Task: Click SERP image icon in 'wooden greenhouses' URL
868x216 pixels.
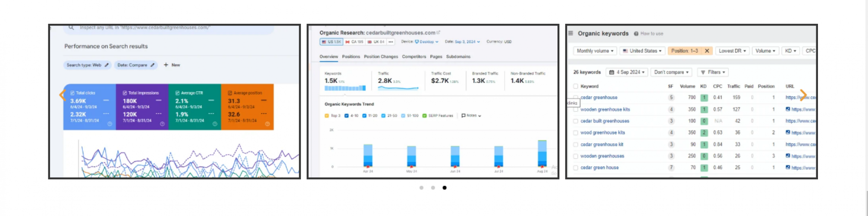Action: tap(788, 156)
